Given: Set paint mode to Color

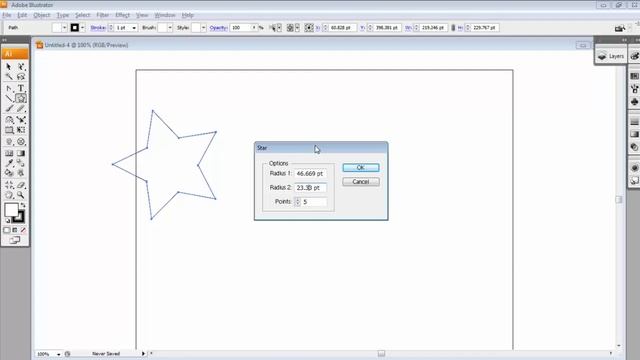Looking at the screenshot, I should point(7,230).
